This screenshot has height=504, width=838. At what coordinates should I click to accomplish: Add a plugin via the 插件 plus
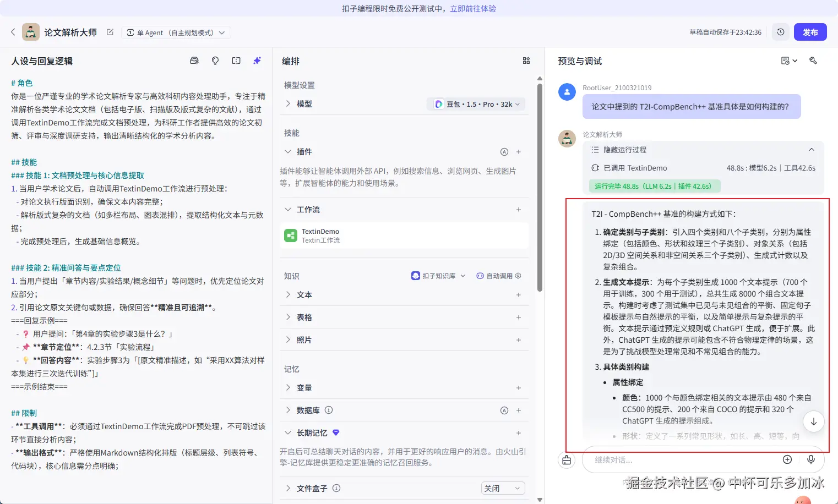[x=519, y=152]
